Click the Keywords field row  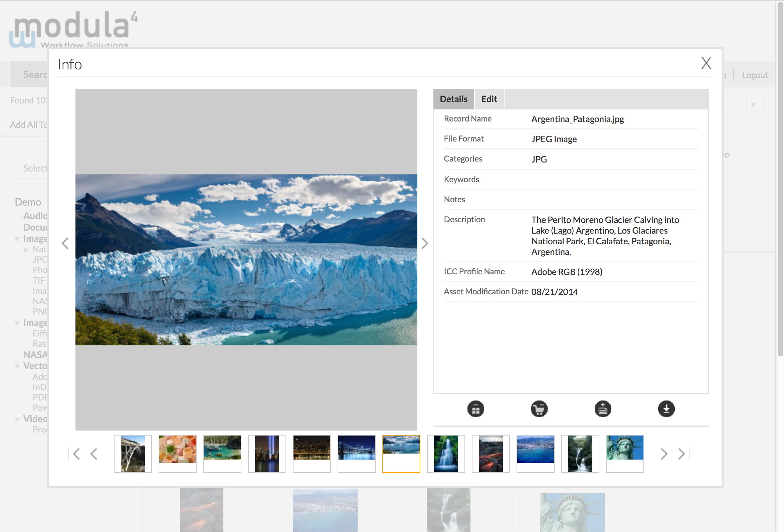(x=570, y=179)
